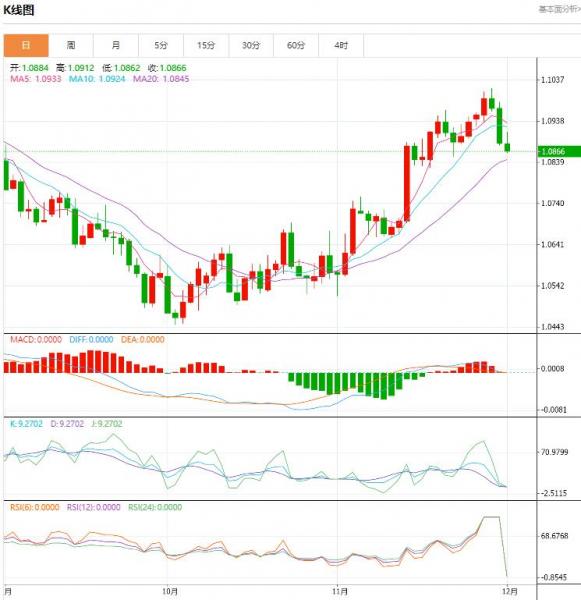Screen dimensions: 581x600
Task: Click the MACD indicator label
Action: click(36, 339)
